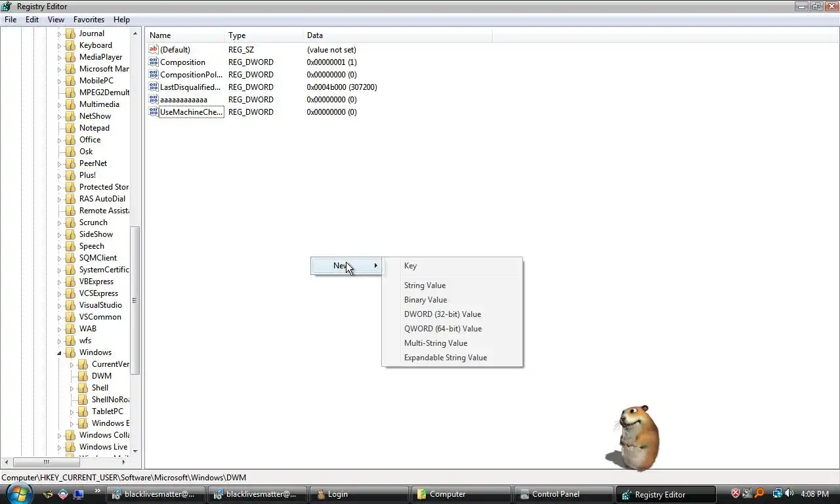
Task: Expand the Shell subkey
Action: (72, 388)
